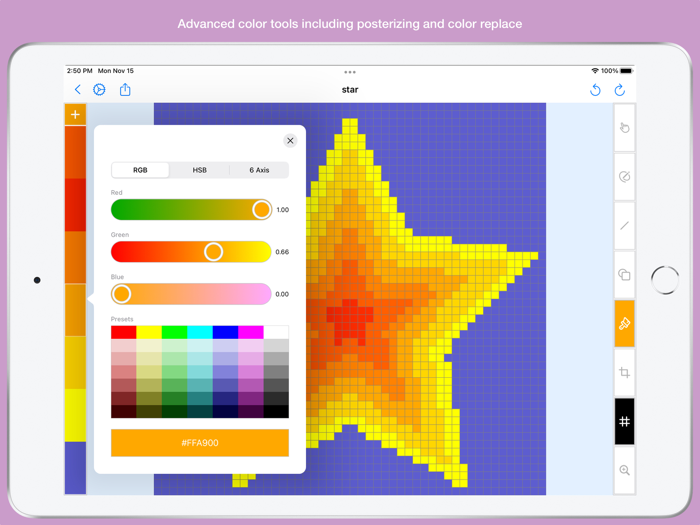Pick the pure blue preset swatch
The height and width of the screenshot is (525, 700).
pyautogui.click(x=225, y=333)
